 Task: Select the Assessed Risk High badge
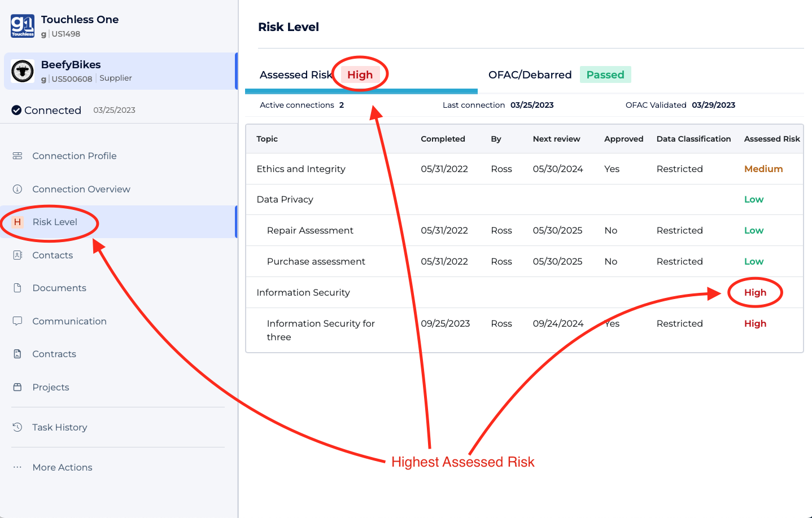click(360, 74)
